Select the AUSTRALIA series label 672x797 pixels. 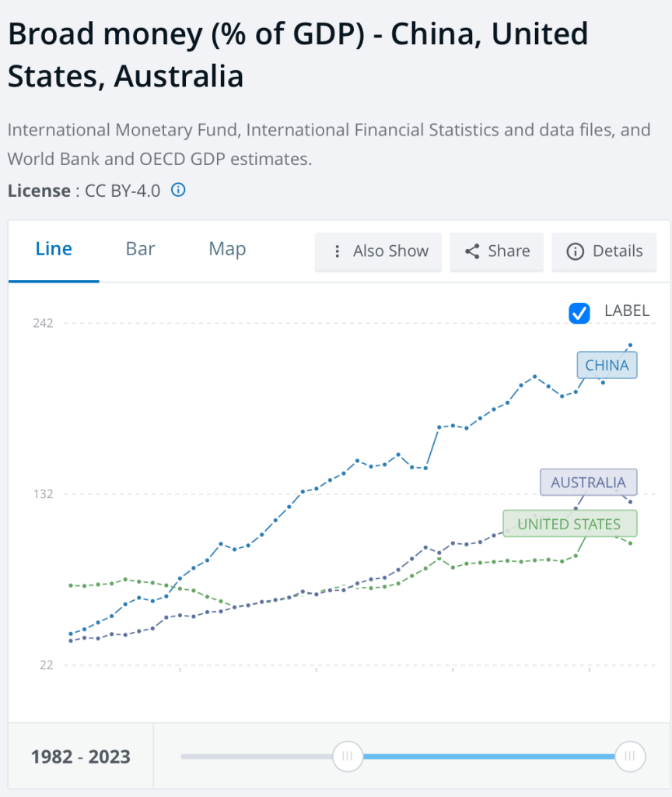pos(588,483)
